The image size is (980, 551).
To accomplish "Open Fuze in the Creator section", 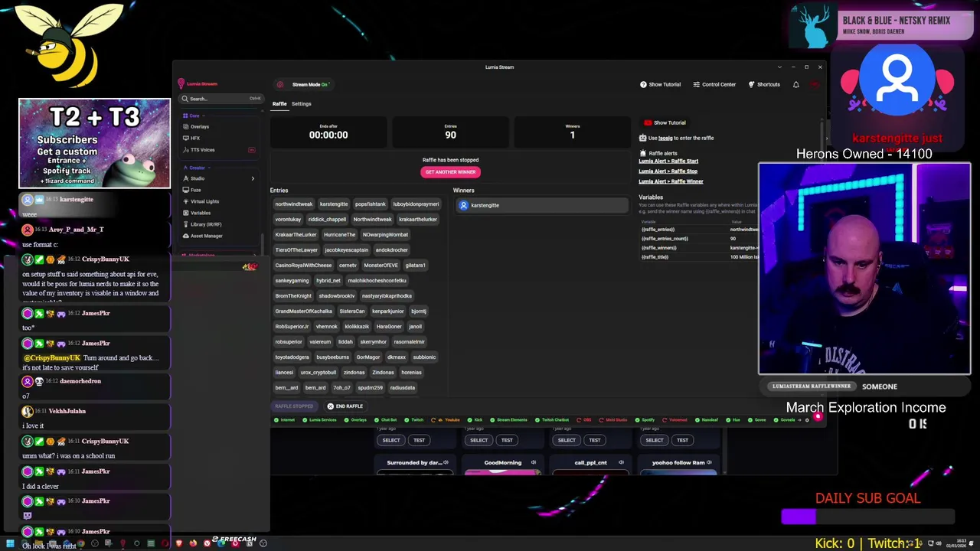I will pos(191,190).
